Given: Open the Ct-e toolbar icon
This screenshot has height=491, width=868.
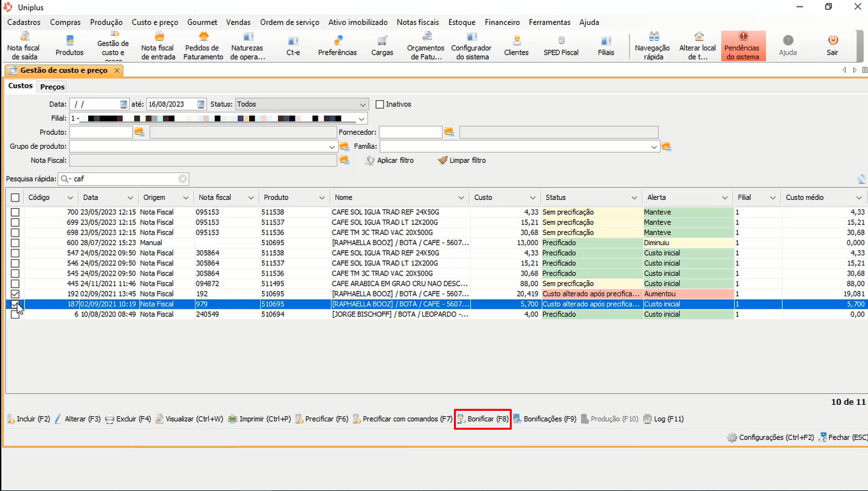Looking at the screenshot, I should [x=293, y=46].
